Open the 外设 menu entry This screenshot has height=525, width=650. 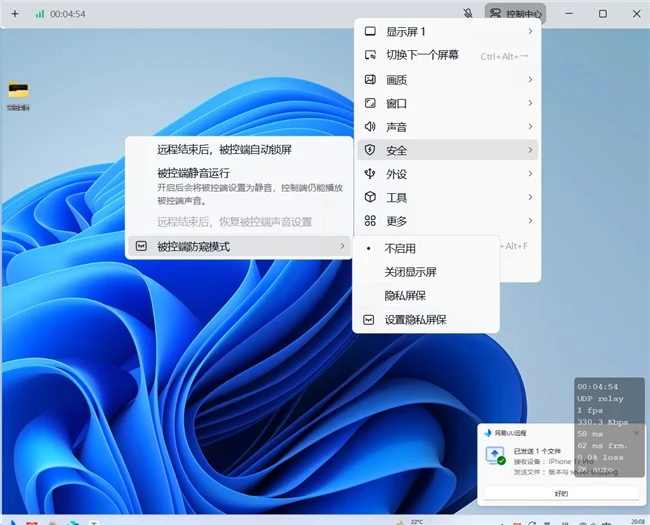[x=447, y=174]
